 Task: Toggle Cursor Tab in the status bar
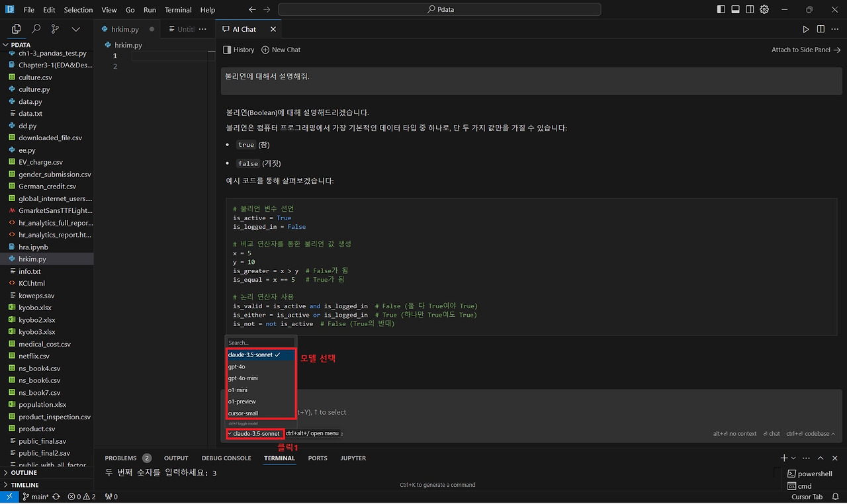807,497
